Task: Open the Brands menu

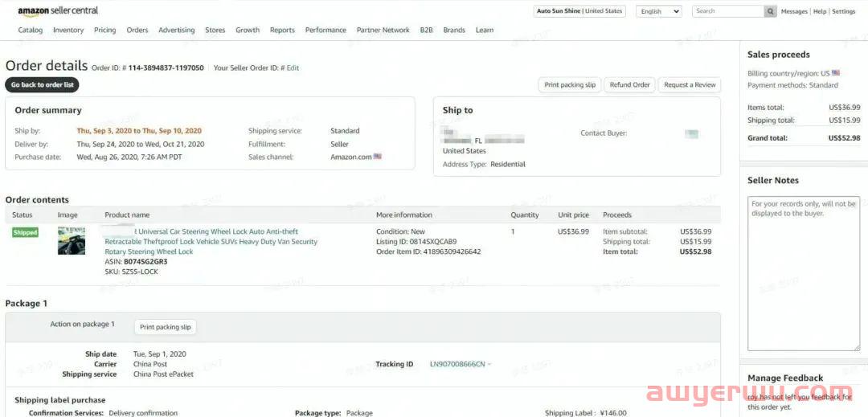Action: point(454,30)
